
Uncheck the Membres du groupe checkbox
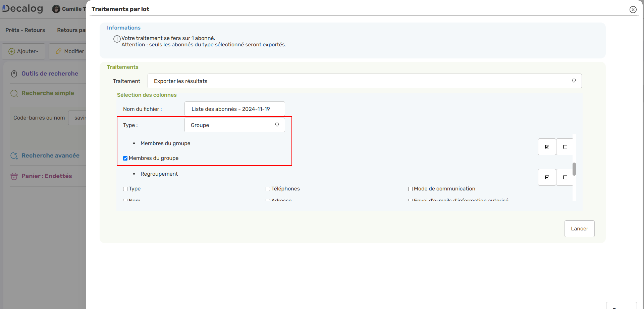tap(125, 158)
